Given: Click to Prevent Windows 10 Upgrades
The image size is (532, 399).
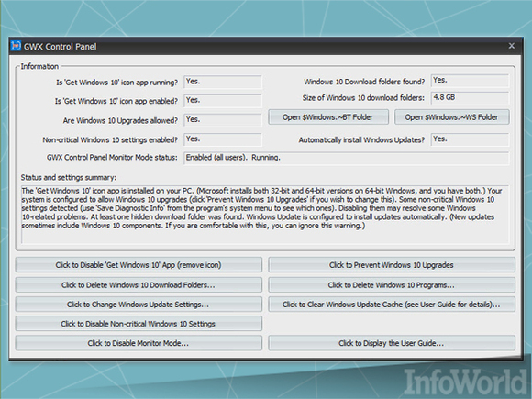Looking at the screenshot, I should (392, 265).
